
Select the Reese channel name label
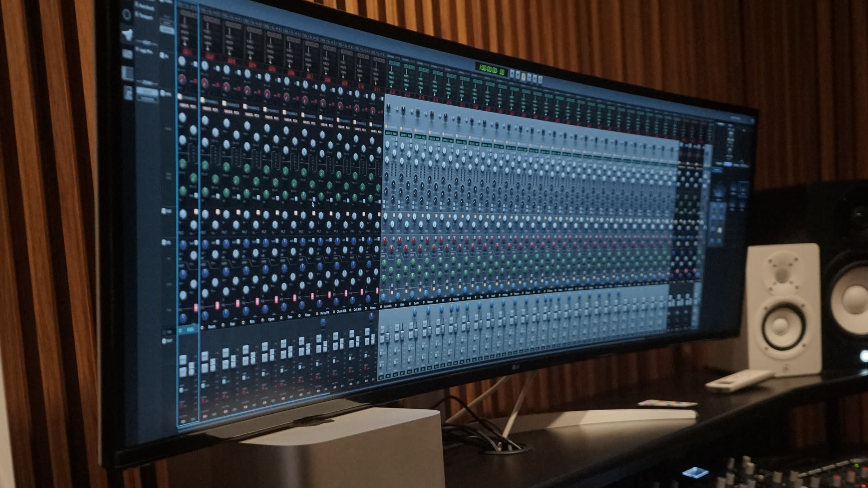[373, 308]
